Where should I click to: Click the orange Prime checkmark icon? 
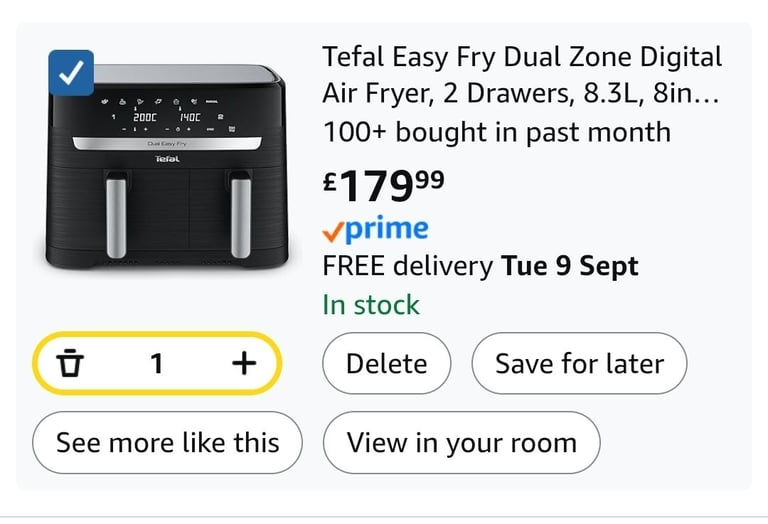[333, 232]
